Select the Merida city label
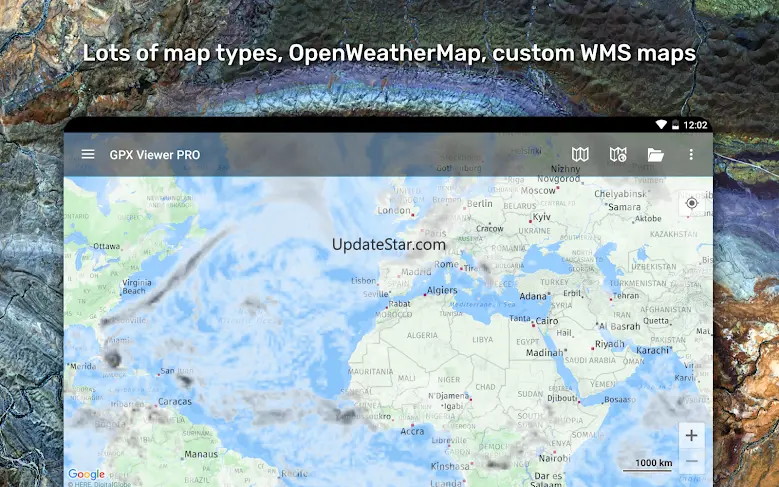 tap(83, 366)
